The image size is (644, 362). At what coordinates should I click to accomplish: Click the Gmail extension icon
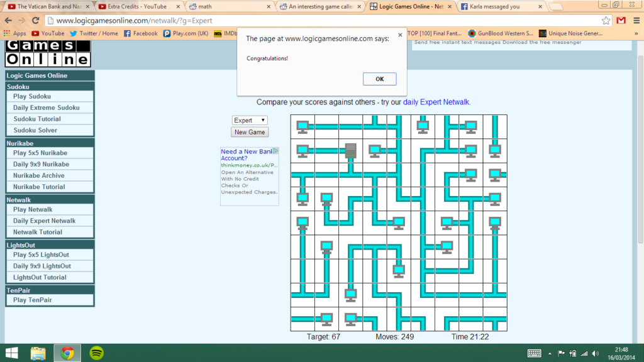tap(621, 20)
